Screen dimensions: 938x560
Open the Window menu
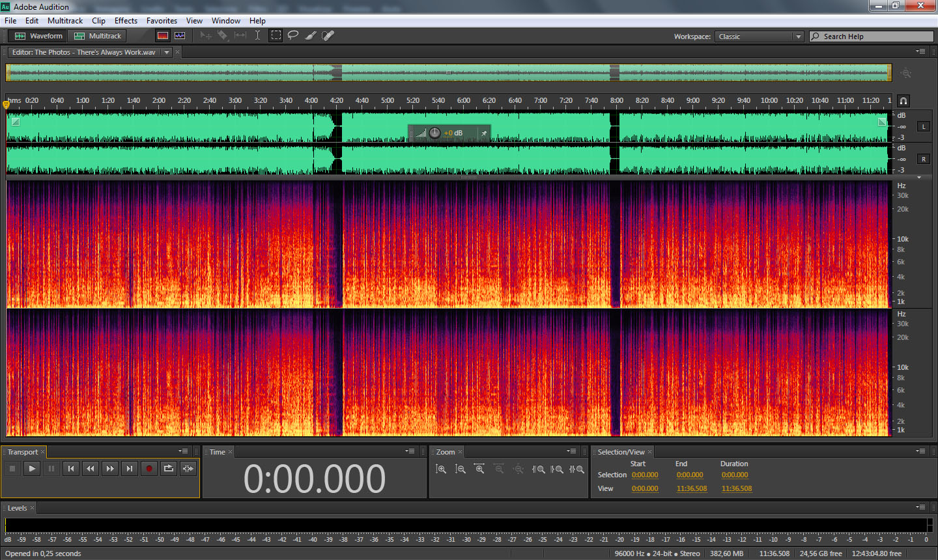coord(226,21)
